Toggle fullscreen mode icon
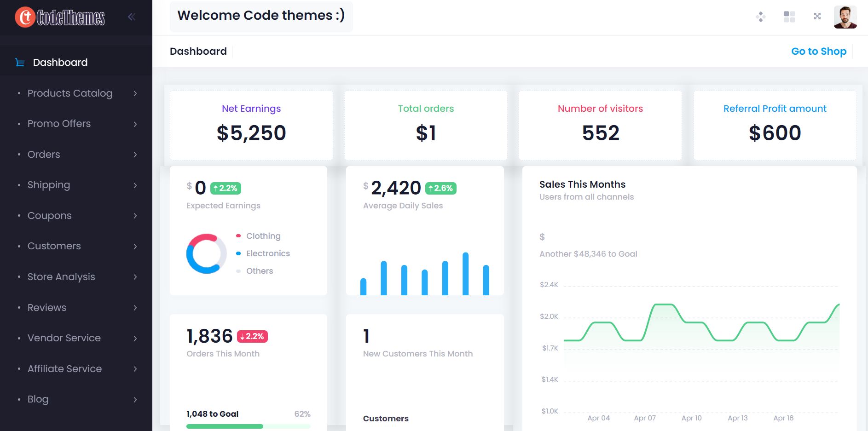This screenshot has width=868, height=431. point(817,17)
